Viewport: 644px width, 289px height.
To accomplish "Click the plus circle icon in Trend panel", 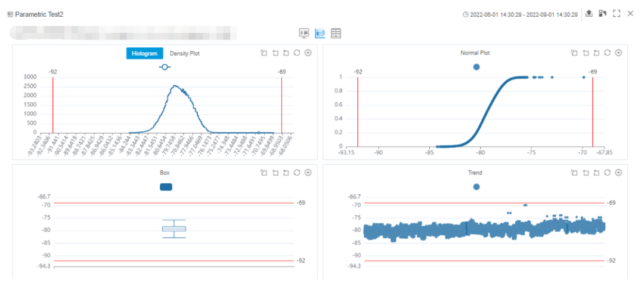I will [618, 173].
